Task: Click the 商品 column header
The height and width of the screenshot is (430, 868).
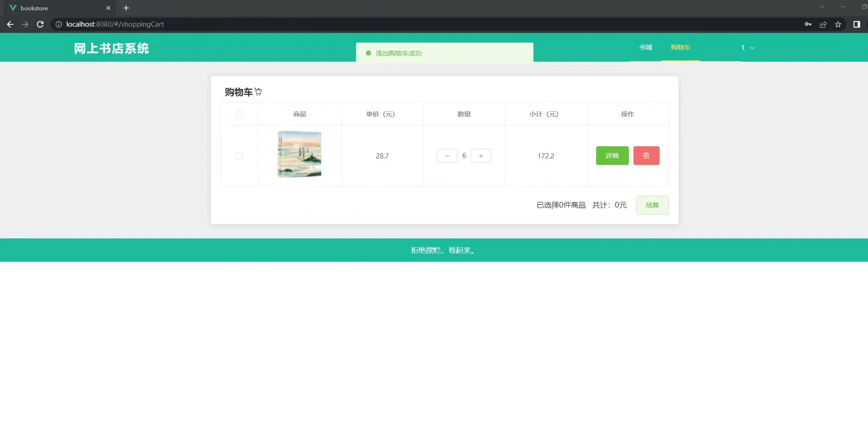Action: tap(299, 114)
